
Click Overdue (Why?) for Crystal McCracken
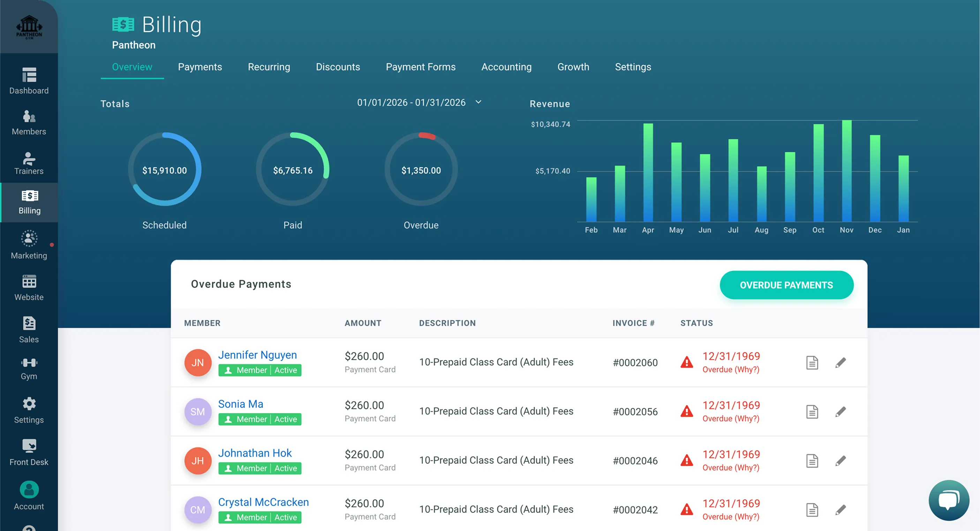[x=730, y=517]
